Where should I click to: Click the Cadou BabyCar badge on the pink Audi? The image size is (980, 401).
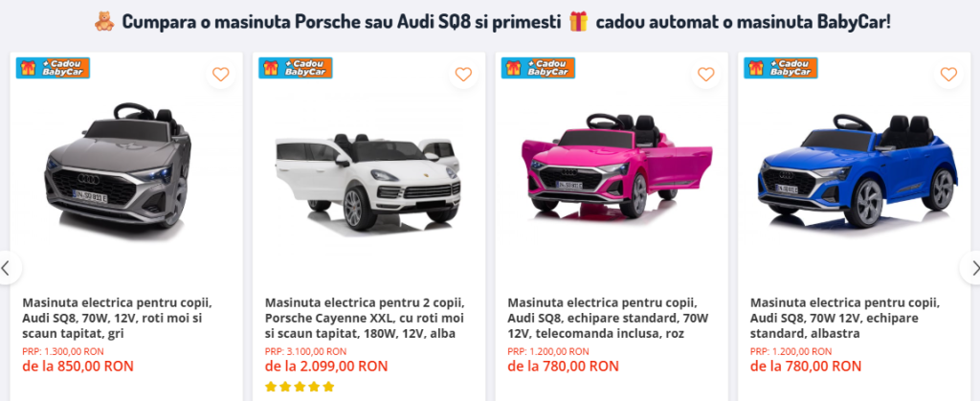click(x=538, y=68)
